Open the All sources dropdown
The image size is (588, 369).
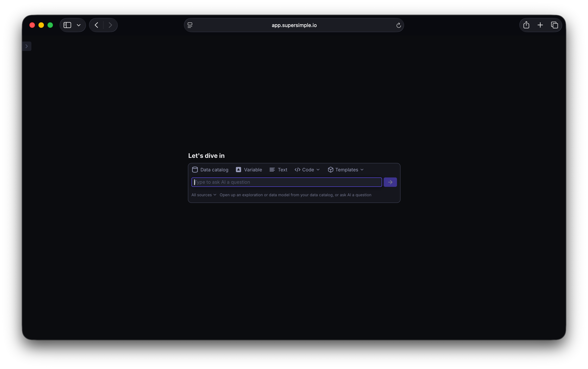click(204, 195)
